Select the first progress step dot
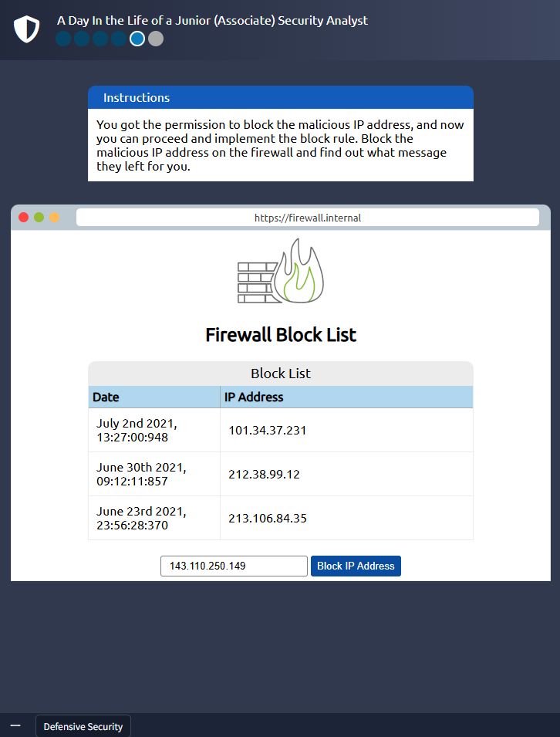This screenshot has width=560, height=737. pyautogui.click(x=63, y=39)
